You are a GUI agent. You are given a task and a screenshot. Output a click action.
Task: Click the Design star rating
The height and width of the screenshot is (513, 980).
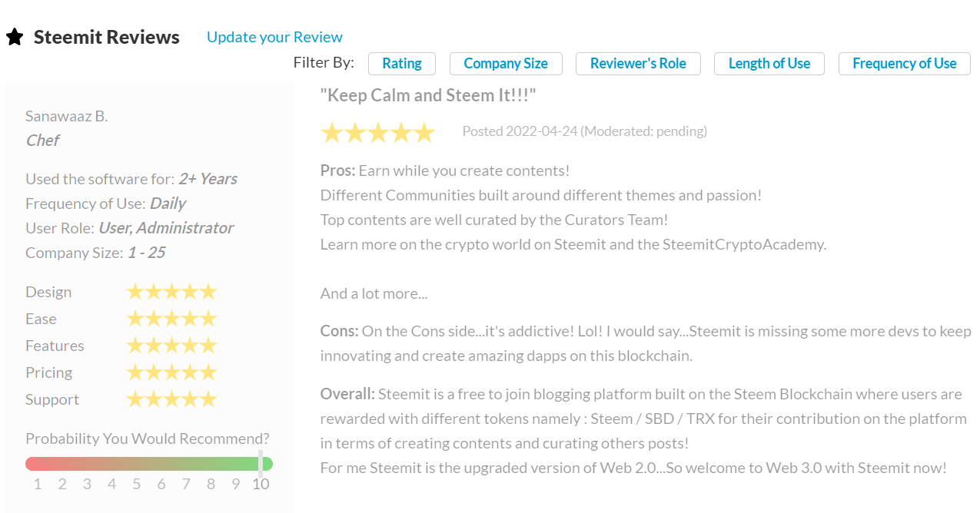[x=171, y=292]
